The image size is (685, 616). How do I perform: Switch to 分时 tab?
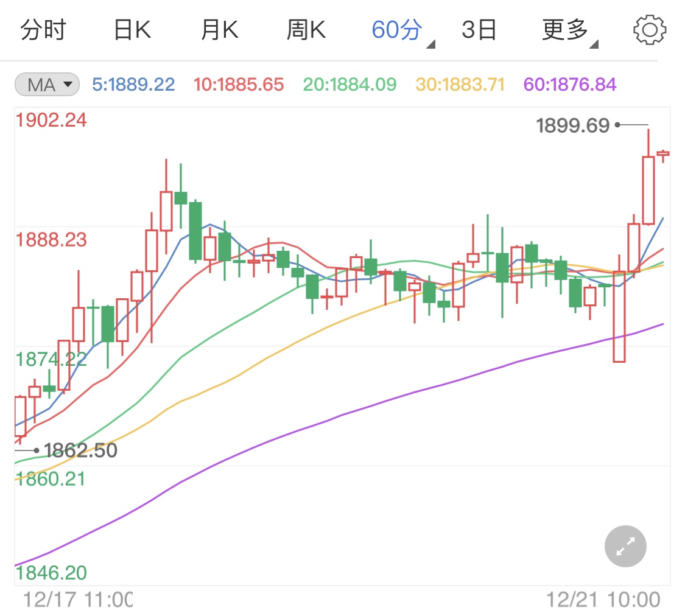click(43, 30)
